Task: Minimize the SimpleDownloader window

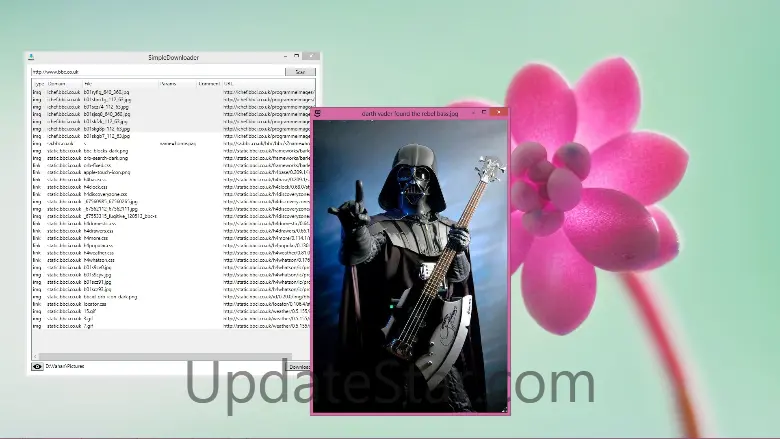Action: click(285, 56)
